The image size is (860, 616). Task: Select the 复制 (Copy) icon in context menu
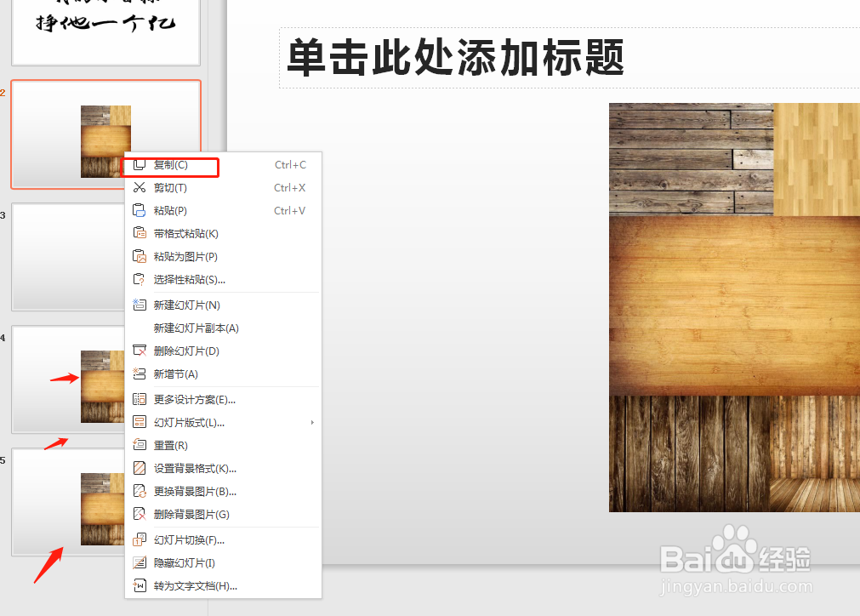[140, 165]
